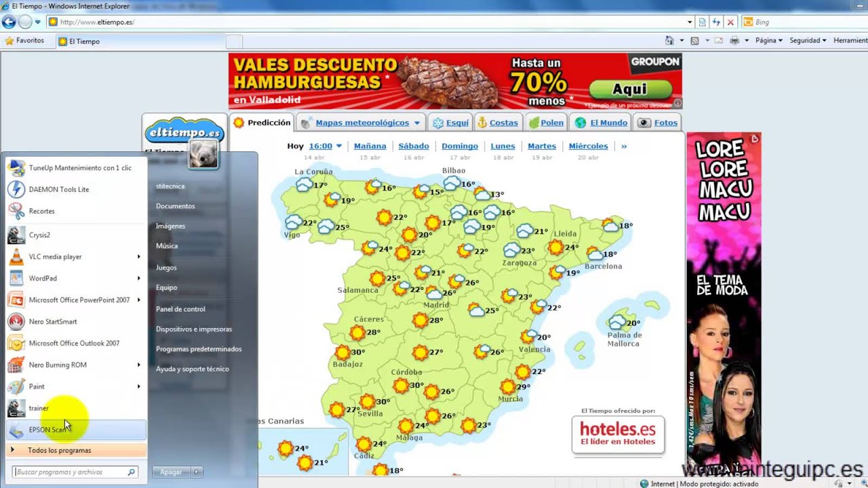Expand Paint jump list arrow
The image size is (868, 488).
click(139, 386)
